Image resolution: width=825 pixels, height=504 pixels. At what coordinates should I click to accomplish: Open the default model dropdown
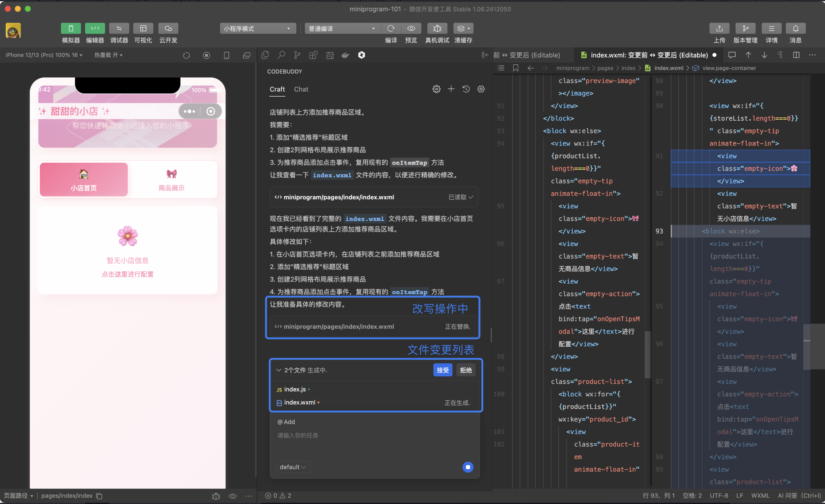[x=293, y=467]
